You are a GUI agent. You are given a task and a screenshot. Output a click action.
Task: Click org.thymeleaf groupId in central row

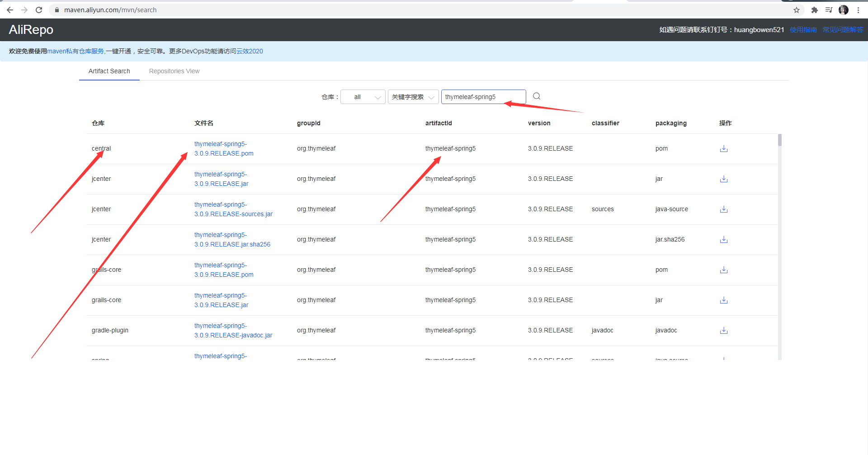point(316,148)
